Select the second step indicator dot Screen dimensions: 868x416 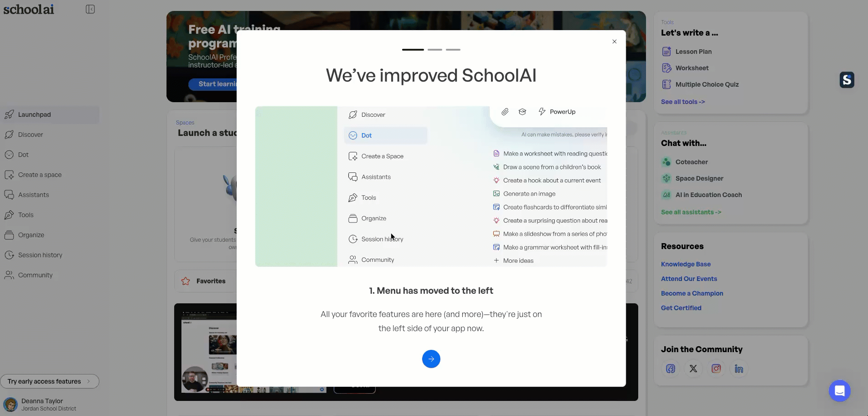coord(434,50)
